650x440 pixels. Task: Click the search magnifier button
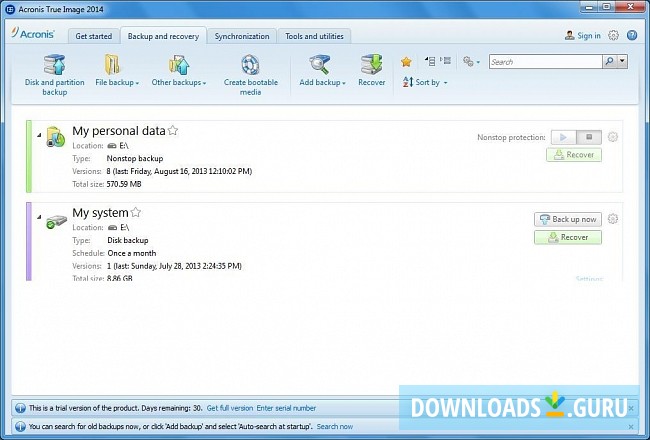click(x=609, y=61)
